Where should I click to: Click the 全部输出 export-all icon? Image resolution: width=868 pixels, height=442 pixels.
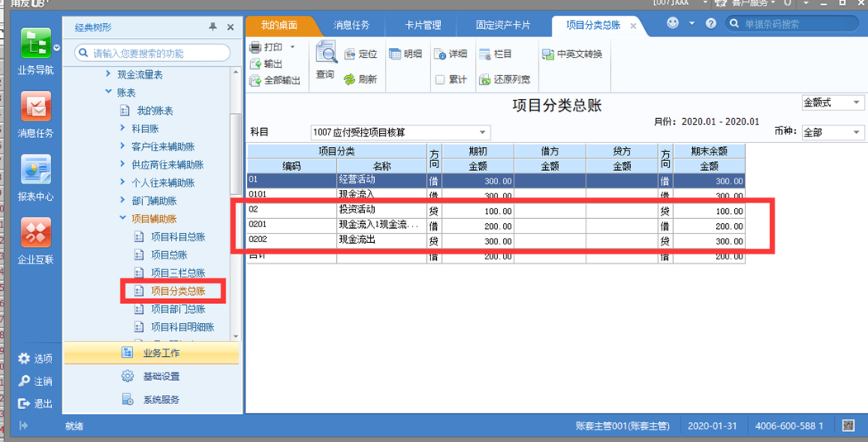pyautogui.click(x=255, y=81)
